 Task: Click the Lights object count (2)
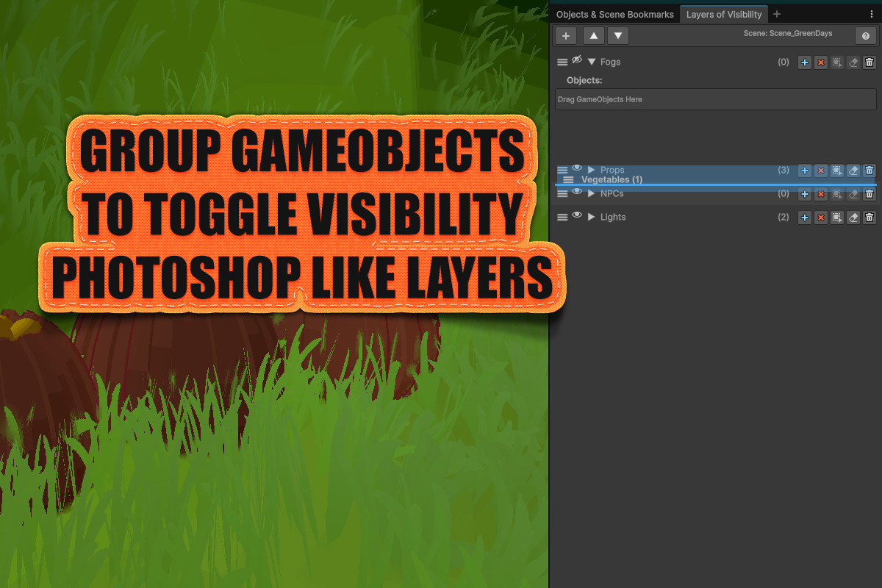coord(784,217)
